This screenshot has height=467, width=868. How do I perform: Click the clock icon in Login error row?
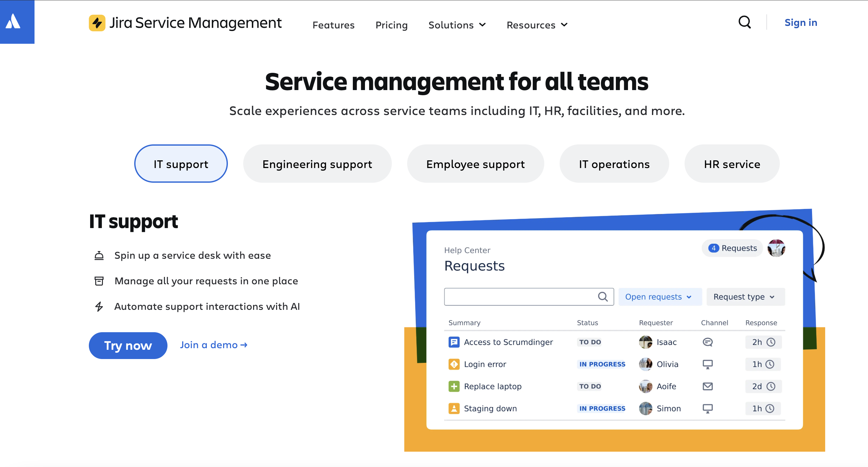click(770, 364)
